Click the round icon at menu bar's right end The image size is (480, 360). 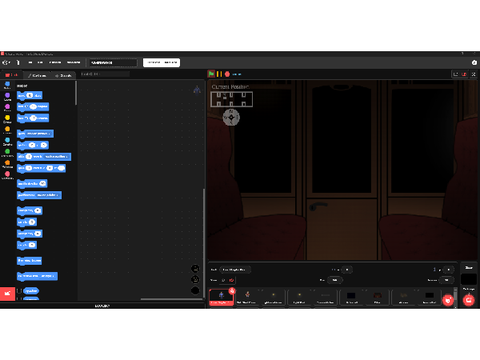(x=474, y=63)
